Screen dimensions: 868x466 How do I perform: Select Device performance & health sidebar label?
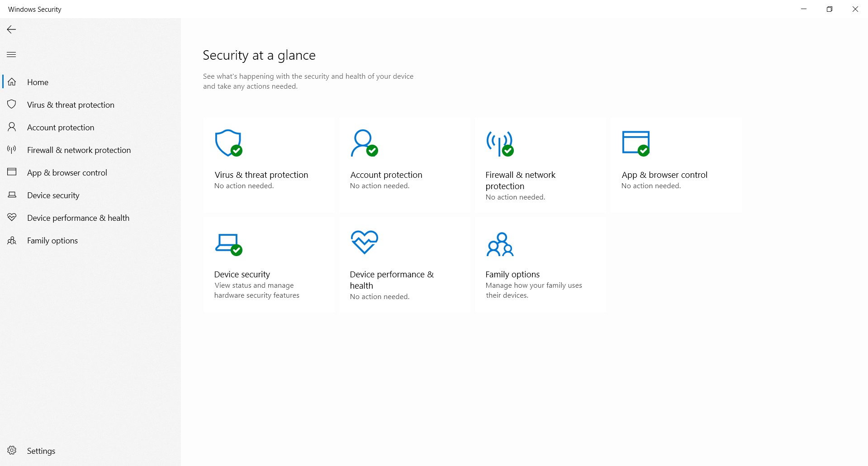(78, 218)
